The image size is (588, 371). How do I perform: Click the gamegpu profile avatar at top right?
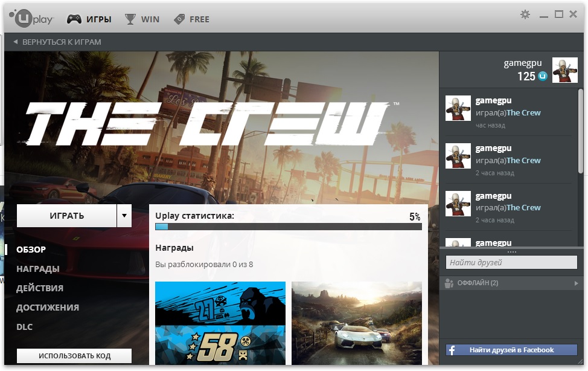click(x=564, y=70)
